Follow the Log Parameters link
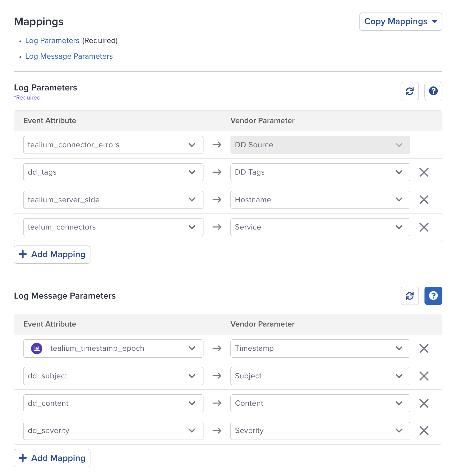 [52, 41]
